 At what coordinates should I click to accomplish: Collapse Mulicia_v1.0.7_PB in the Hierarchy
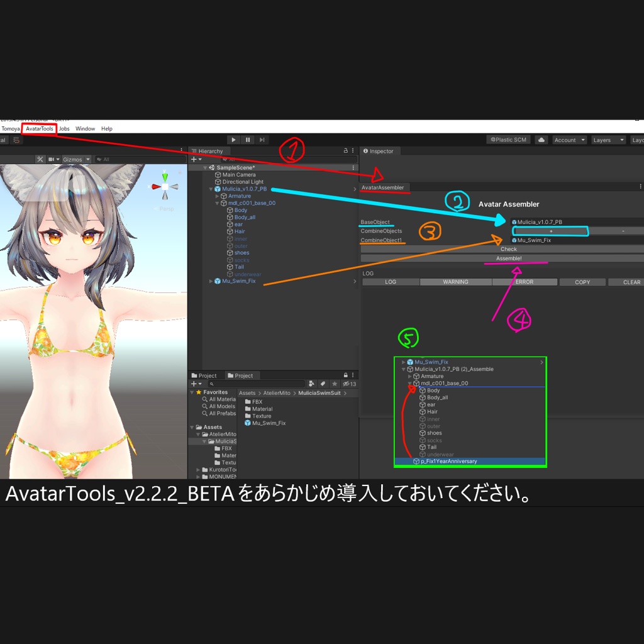211,189
